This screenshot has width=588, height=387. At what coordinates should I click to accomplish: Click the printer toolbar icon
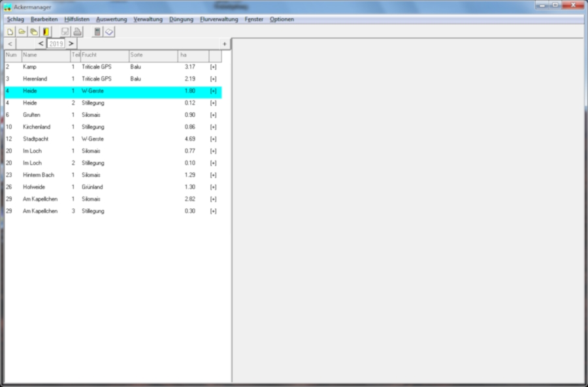point(77,31)
